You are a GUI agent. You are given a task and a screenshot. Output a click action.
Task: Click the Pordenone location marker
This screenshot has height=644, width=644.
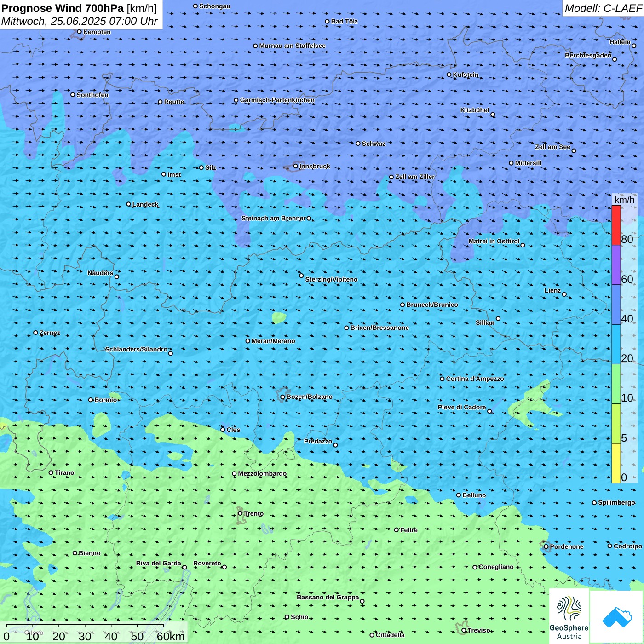[546, 546]
